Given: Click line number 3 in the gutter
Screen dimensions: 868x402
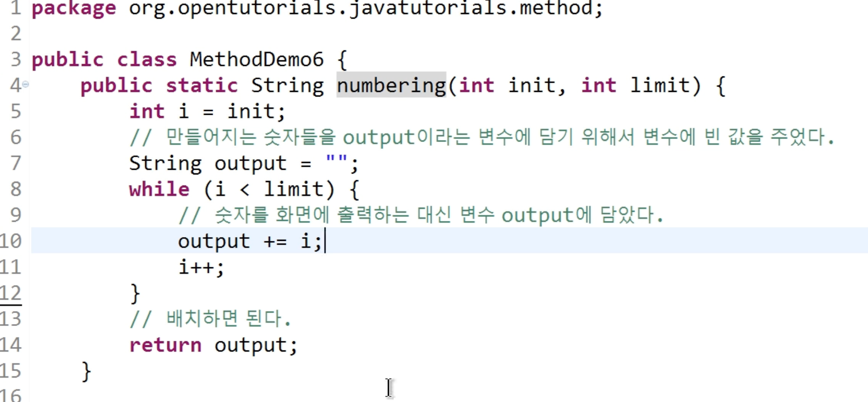Looking at the screenshot, I should click(x=16, y=60).
